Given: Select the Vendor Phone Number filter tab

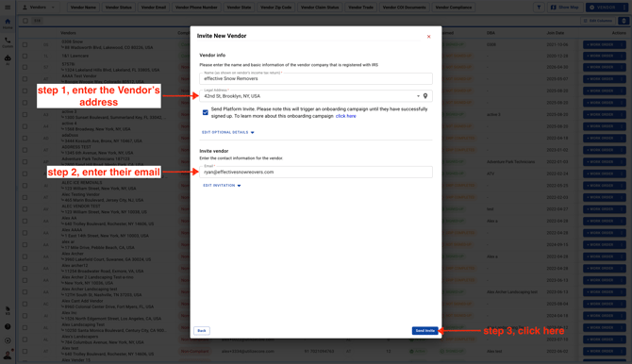Looking at the screenshot, I should point(196,8).
